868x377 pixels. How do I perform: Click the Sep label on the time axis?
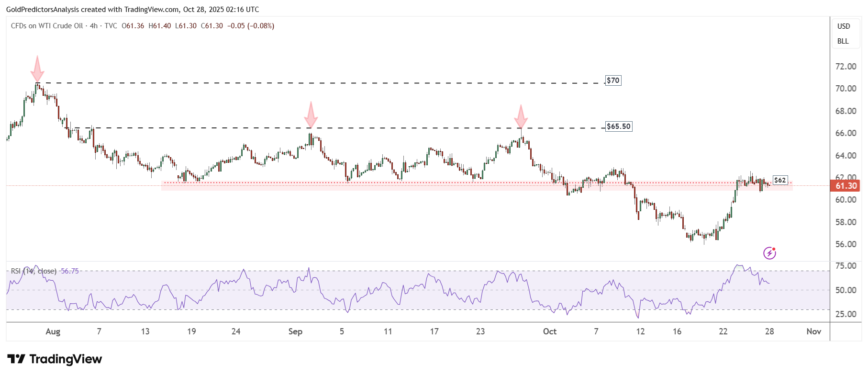pyautogui.click(x=295, y=331)
